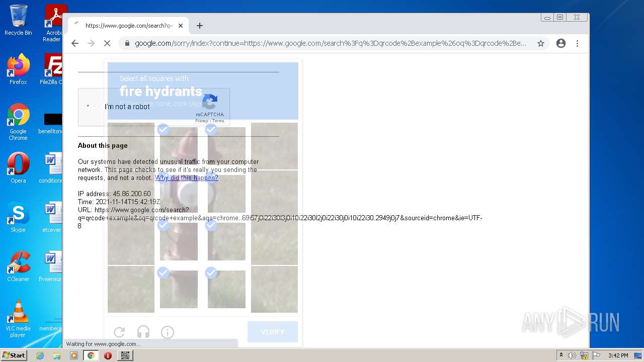Reload the captcha challenge

point(119,332)
